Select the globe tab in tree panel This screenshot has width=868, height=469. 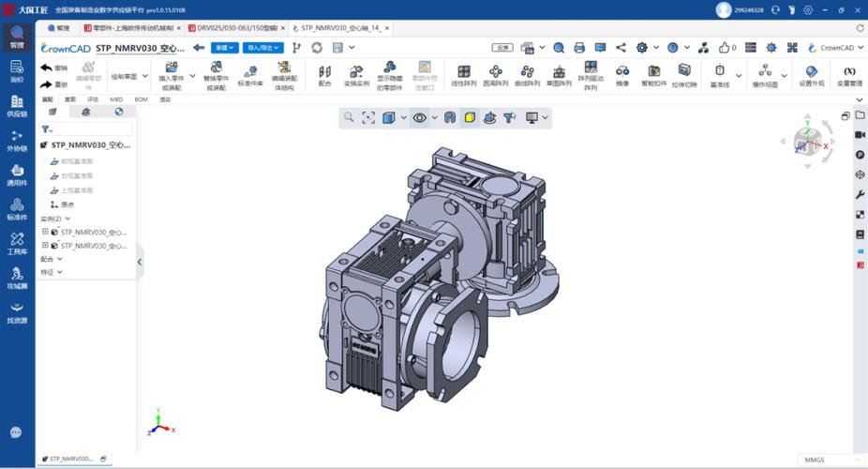pos(118,112)
